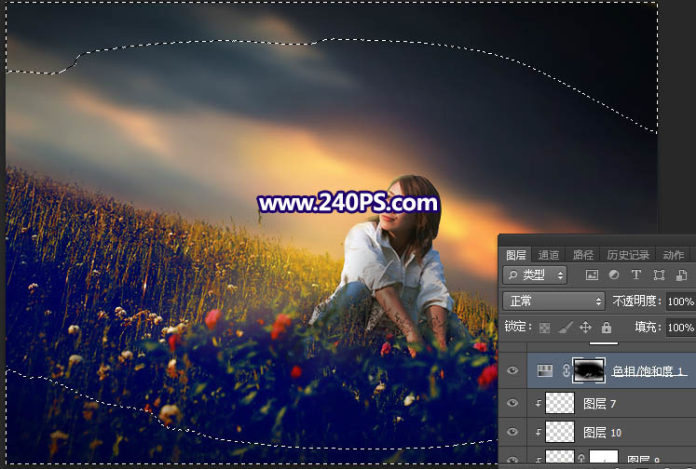Switch to the 路径 tab

(x=583, y=255)
